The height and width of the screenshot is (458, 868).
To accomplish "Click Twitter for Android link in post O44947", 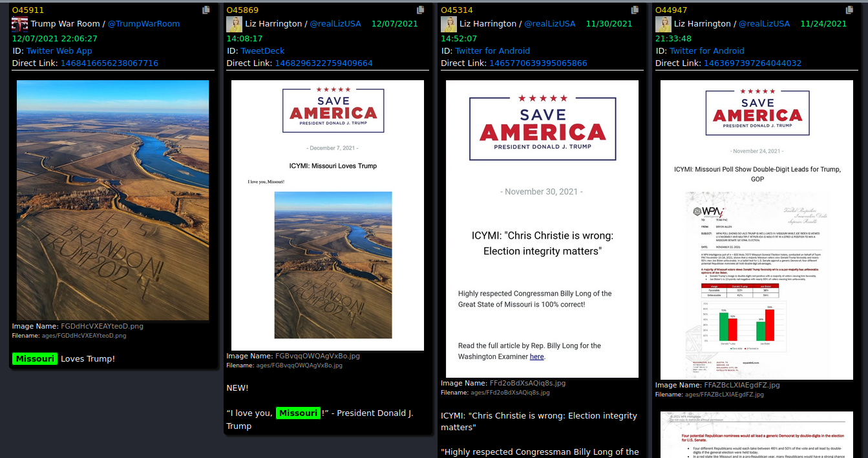I will [x=707, y=51].
